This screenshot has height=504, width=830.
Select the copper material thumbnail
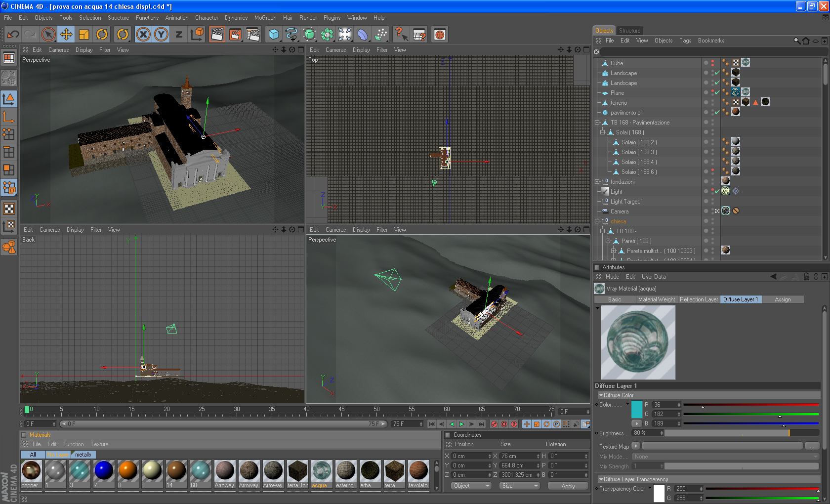click(x=31, y=471)
